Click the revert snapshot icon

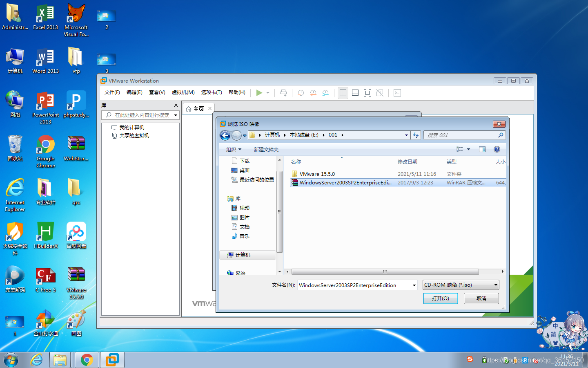point(313,93)
